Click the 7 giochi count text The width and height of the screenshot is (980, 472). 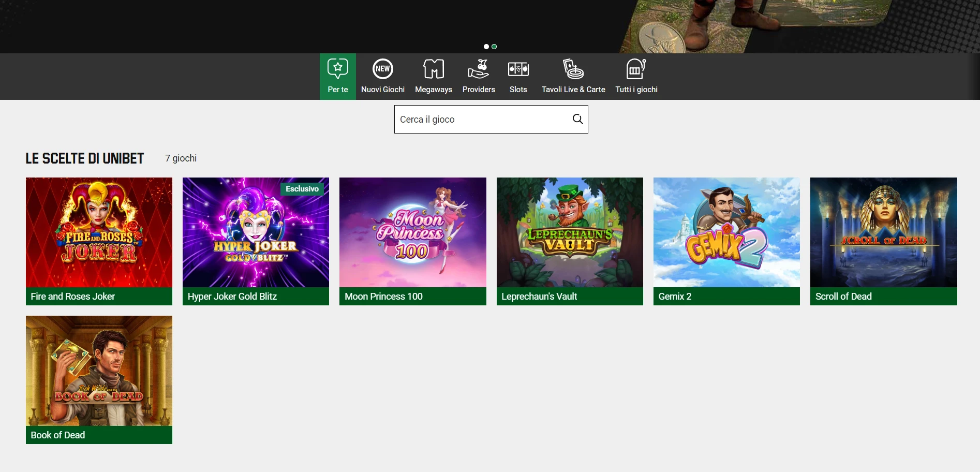(181, 158)
